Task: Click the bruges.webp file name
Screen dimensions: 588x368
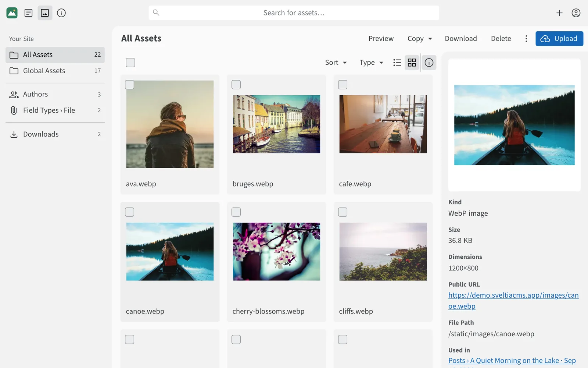Action: click(x=253, y=184)
